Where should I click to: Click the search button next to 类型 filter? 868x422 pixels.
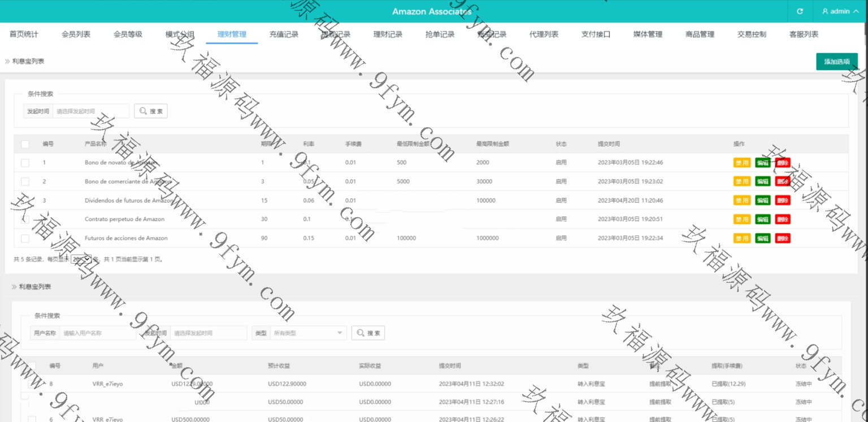coord(368,333)
